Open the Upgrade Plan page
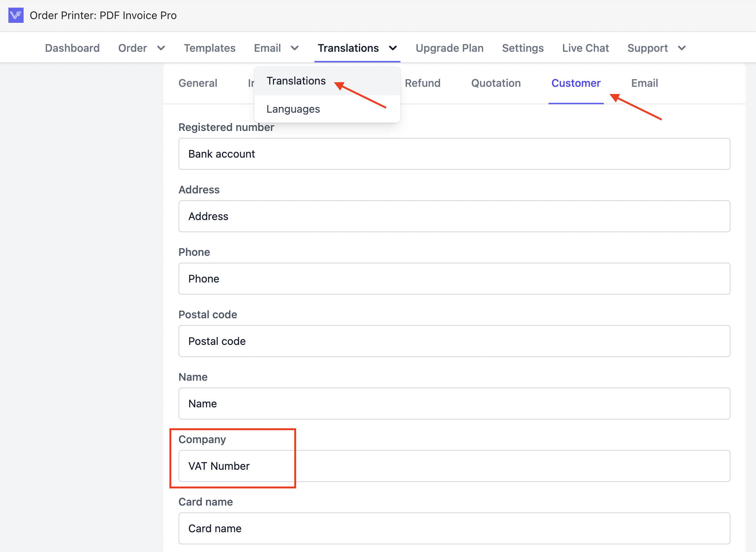Image resolution: width=756 pixels, height=552 pixels. click(449, 48)
